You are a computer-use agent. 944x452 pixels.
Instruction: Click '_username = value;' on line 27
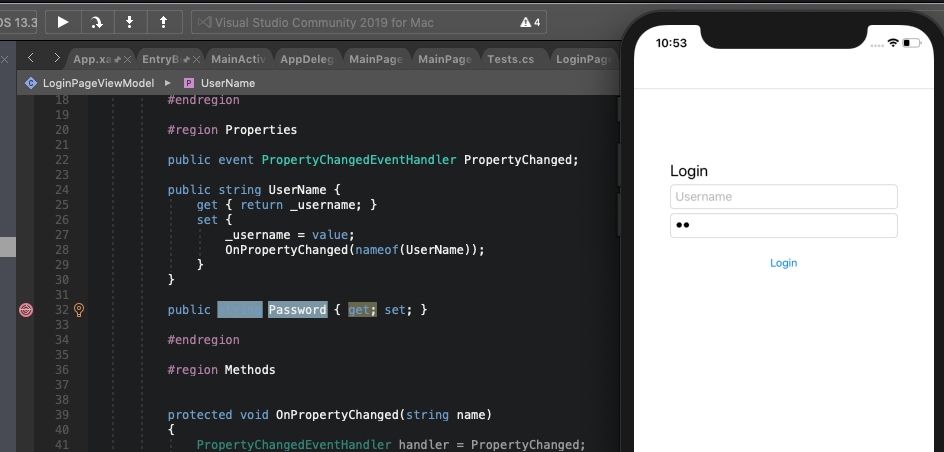pyautogui.click(x=290, y=235)
